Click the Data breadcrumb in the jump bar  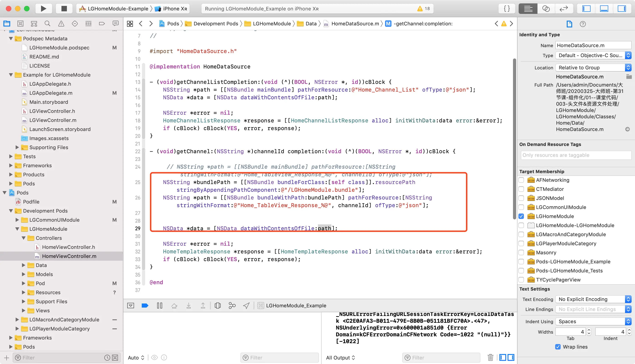click(311, 24)
